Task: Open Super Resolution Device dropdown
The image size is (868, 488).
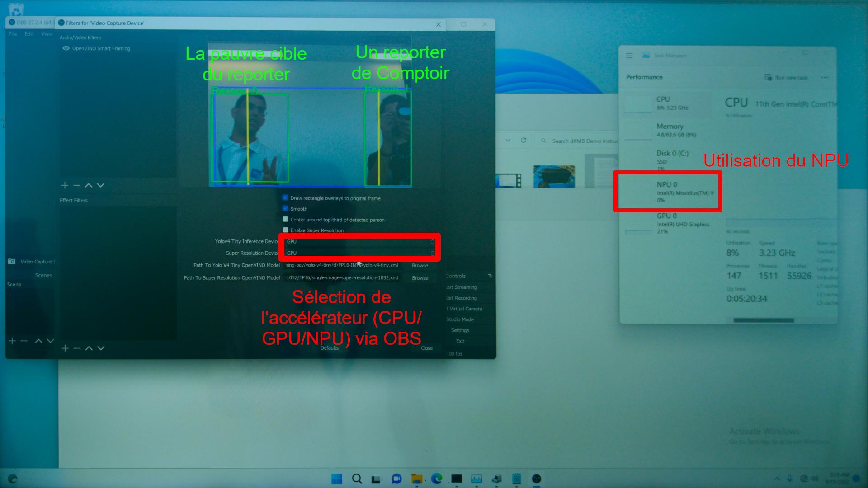Action: click(359, 253)
